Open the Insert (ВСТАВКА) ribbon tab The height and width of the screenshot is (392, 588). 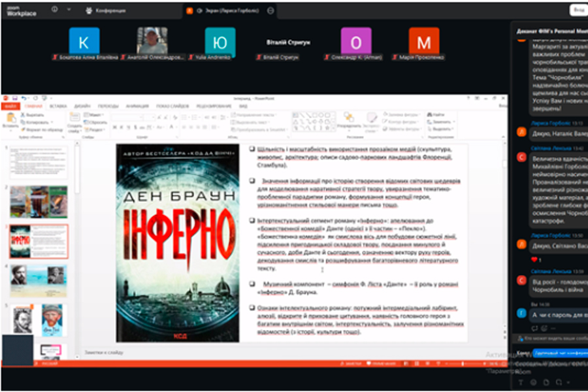point(58,105)
